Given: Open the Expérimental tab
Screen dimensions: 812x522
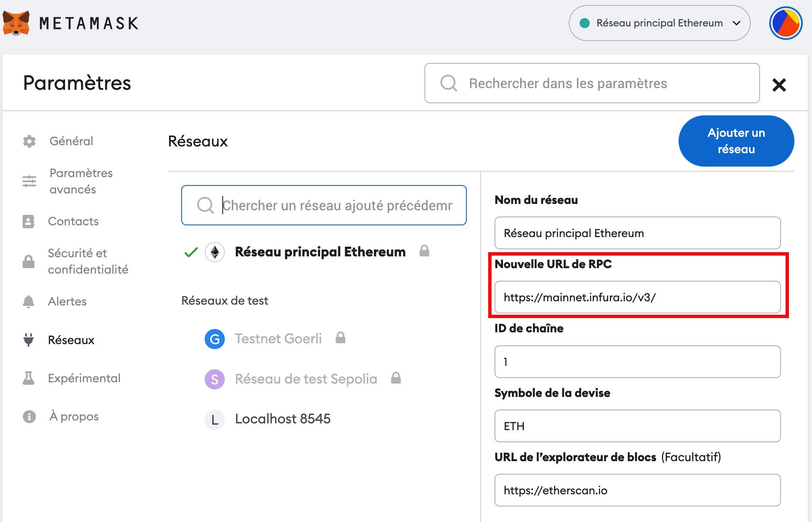Looking at the screenshot, I should tap(84, 378).
